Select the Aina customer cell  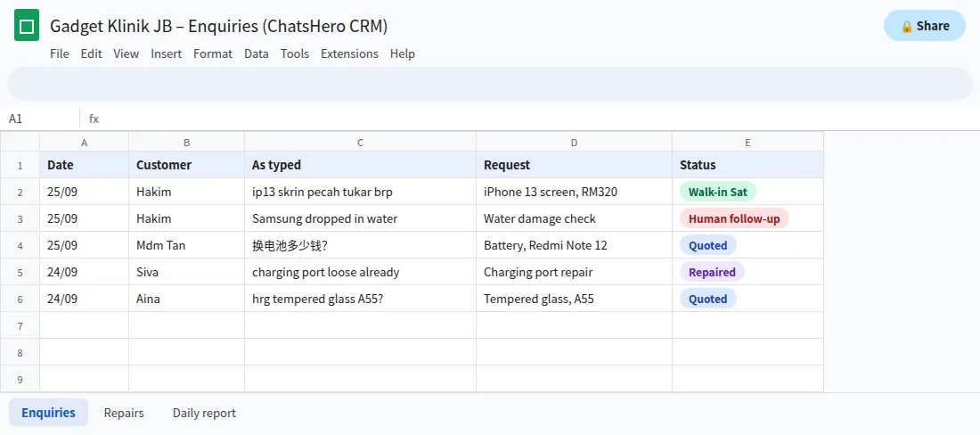click(187, 299)
